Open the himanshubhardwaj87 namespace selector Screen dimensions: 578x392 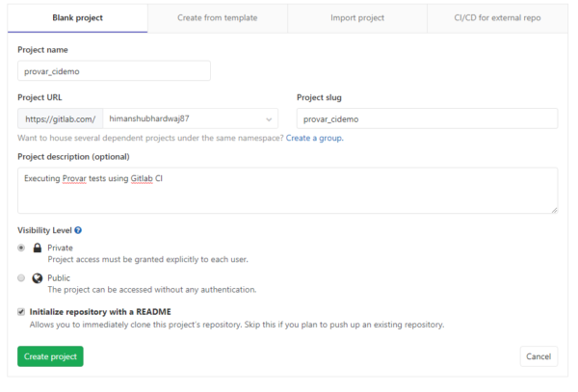pyautogui.click(x=191, y=118)
